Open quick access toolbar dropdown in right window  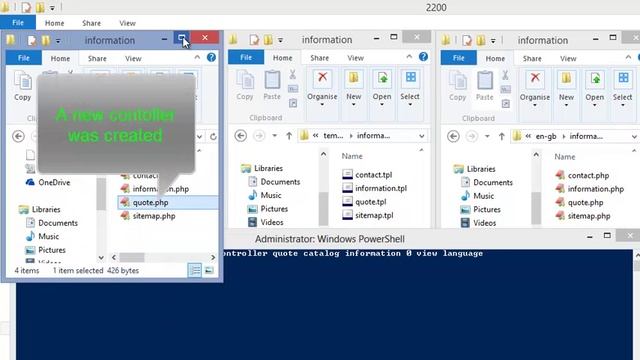tap(493, 41)
